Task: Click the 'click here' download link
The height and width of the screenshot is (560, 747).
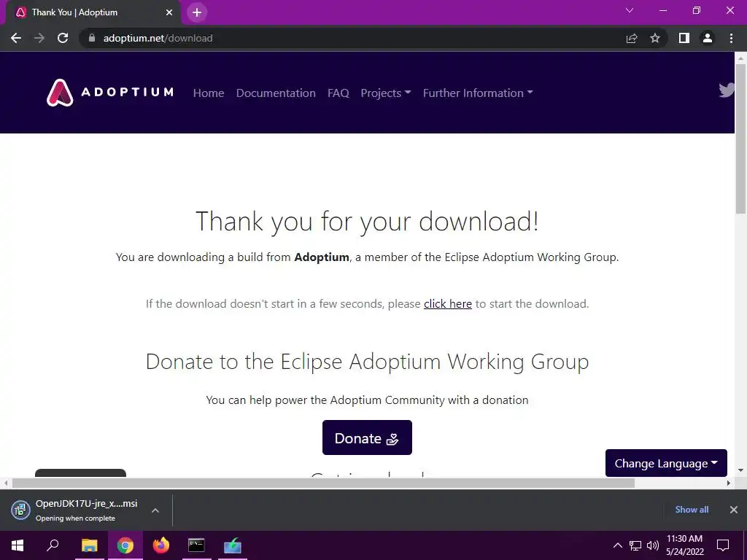Action: tap(448, 304)
